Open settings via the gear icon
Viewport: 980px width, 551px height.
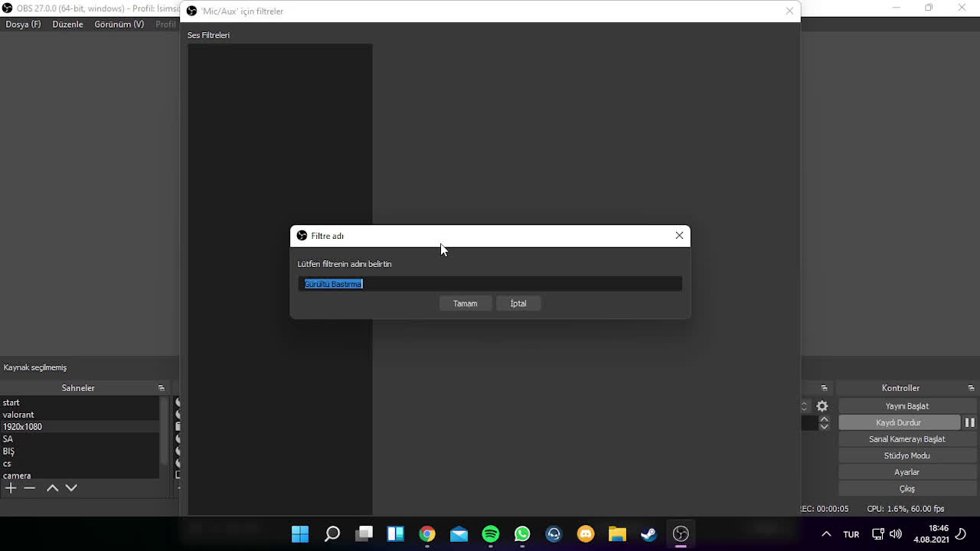pos(822,406)
